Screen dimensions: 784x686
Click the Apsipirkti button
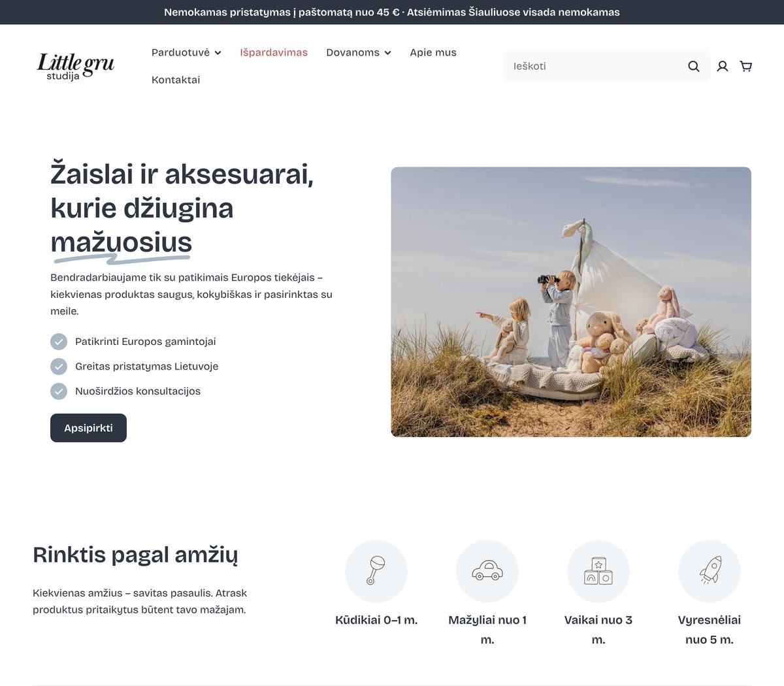88,428
